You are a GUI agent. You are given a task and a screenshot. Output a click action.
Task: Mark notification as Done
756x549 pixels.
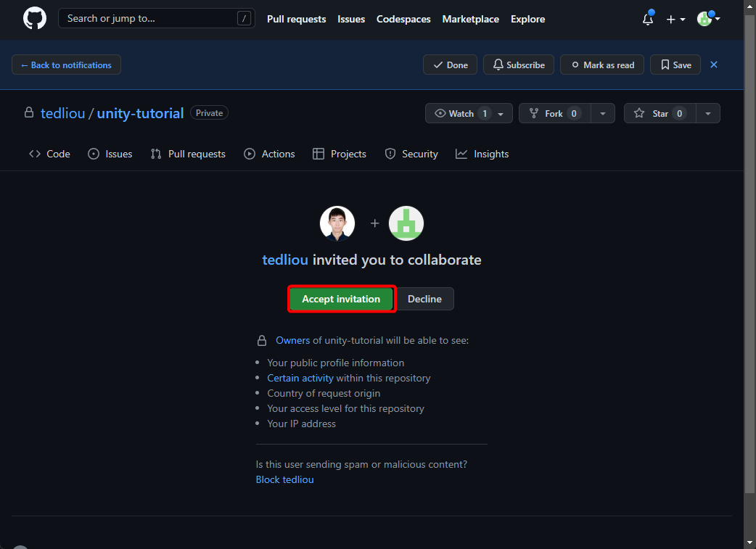[450, 65]
